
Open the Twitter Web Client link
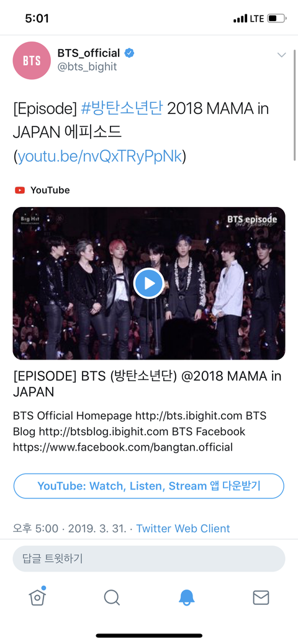183,529
